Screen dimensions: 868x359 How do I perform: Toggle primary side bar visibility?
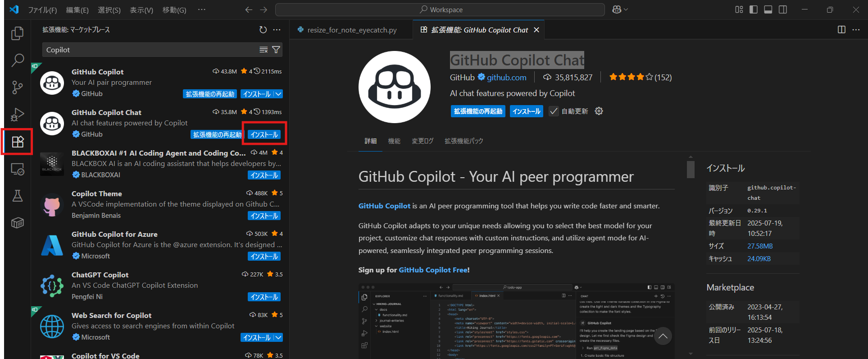tap(754, 9)
